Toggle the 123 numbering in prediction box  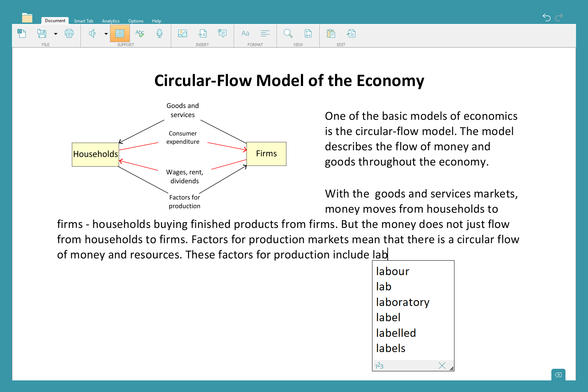pyautogui.click(x=379, y=366)
